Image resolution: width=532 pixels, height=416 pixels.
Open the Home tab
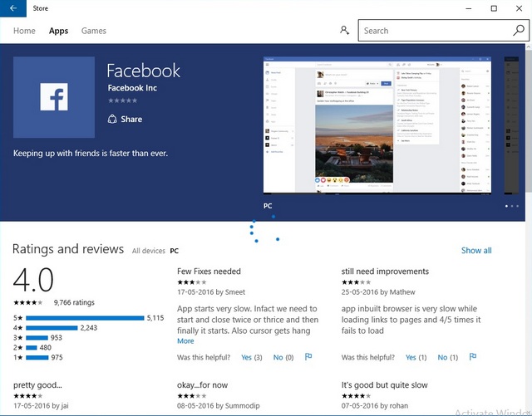[24, 31]
